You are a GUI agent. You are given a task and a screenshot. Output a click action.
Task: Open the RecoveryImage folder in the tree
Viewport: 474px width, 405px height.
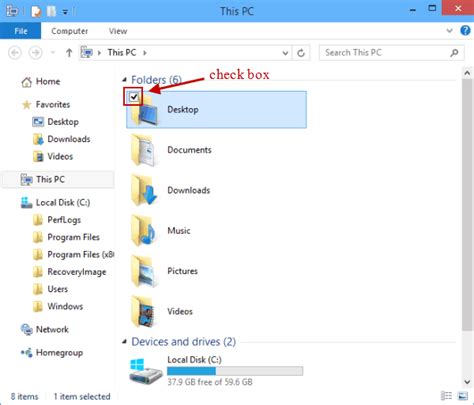(77, 272)
